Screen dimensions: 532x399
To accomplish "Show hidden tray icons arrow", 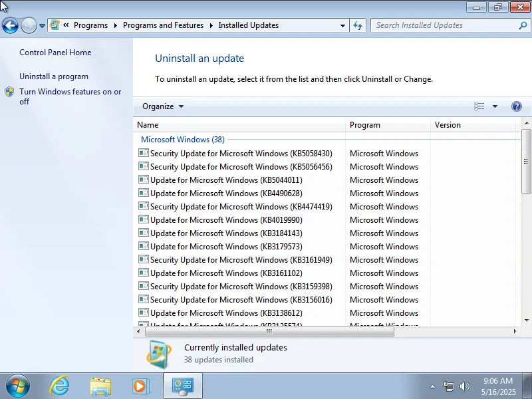I will pos(433,386).
